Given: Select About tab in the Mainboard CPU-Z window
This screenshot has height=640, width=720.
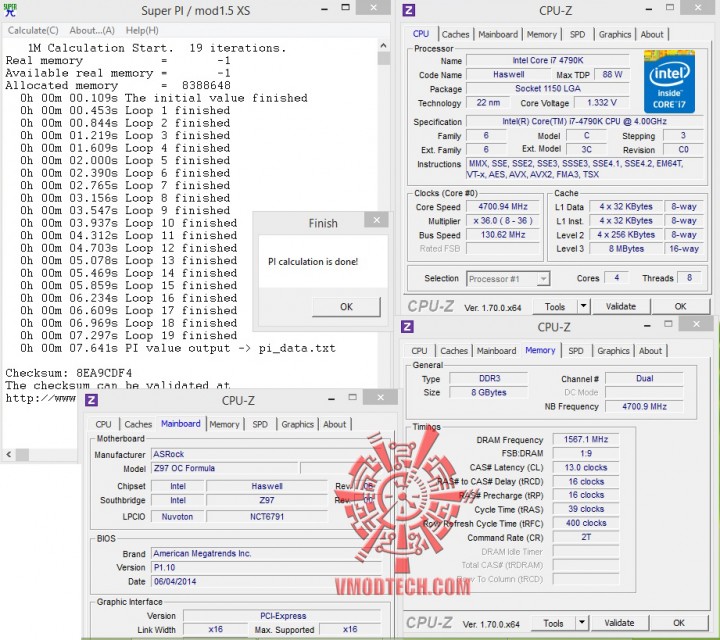Looking at the screenshot, I should point(334,424).
